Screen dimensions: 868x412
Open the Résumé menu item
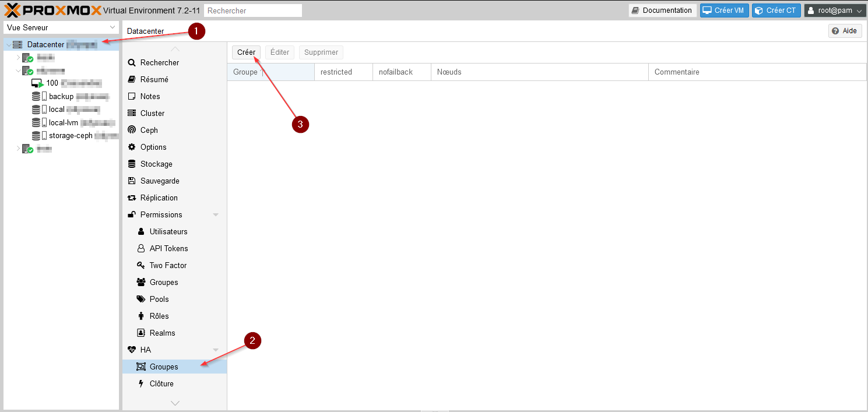pos(154,79)
